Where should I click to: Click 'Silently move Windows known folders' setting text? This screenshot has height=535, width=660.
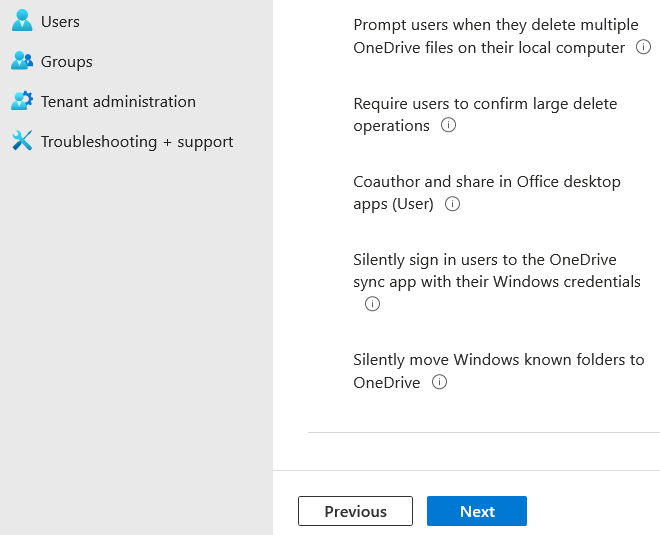(498, 360)
